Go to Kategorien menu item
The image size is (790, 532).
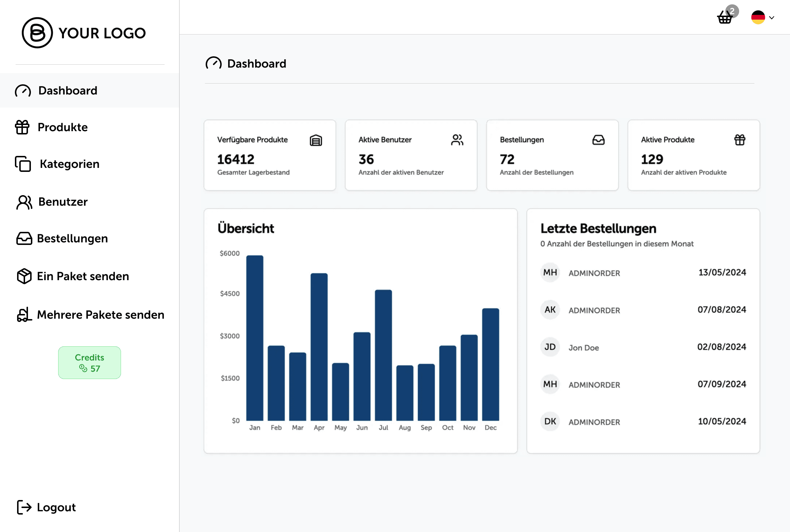[69, 164]
